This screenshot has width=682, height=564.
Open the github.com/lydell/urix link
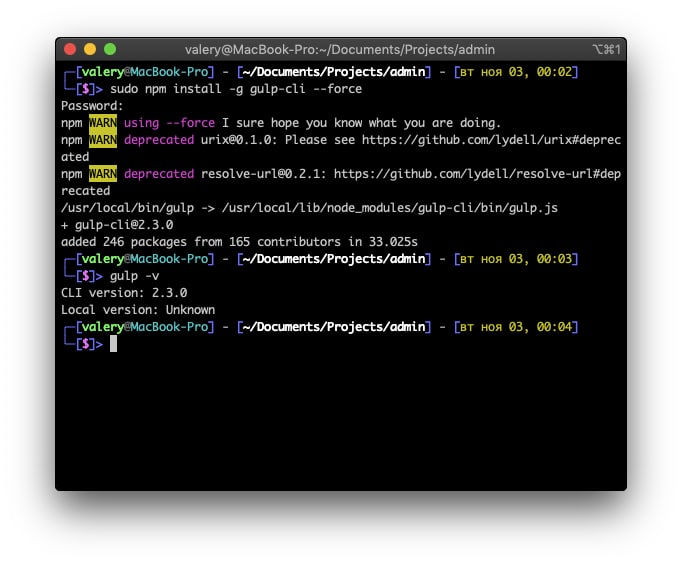(x=491, y=140)
